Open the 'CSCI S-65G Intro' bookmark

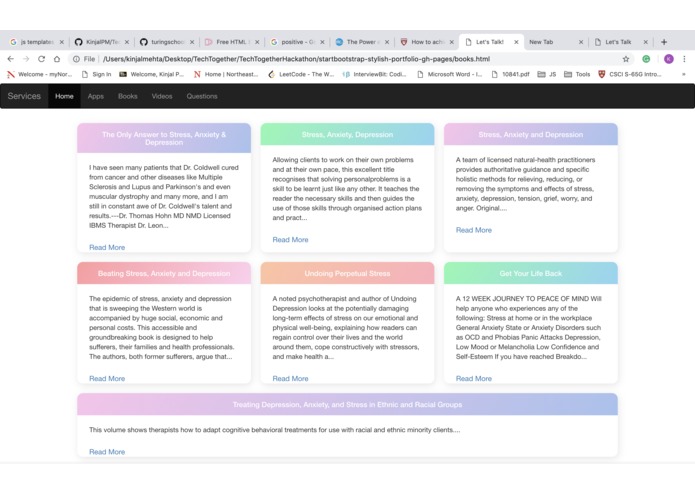pyautogui.click(x=630, y=74)
